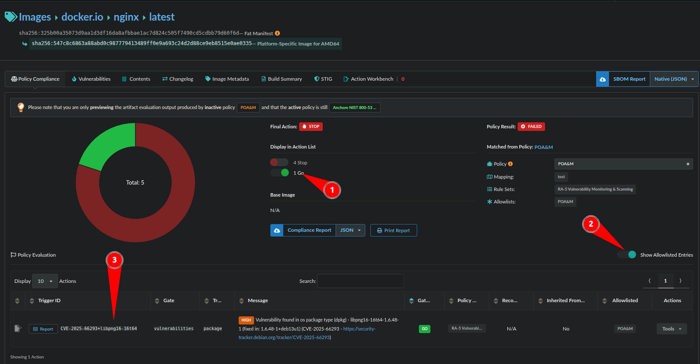Switch to the Vulnerabilities tab
Screen dimensions: 700x364
91,79
